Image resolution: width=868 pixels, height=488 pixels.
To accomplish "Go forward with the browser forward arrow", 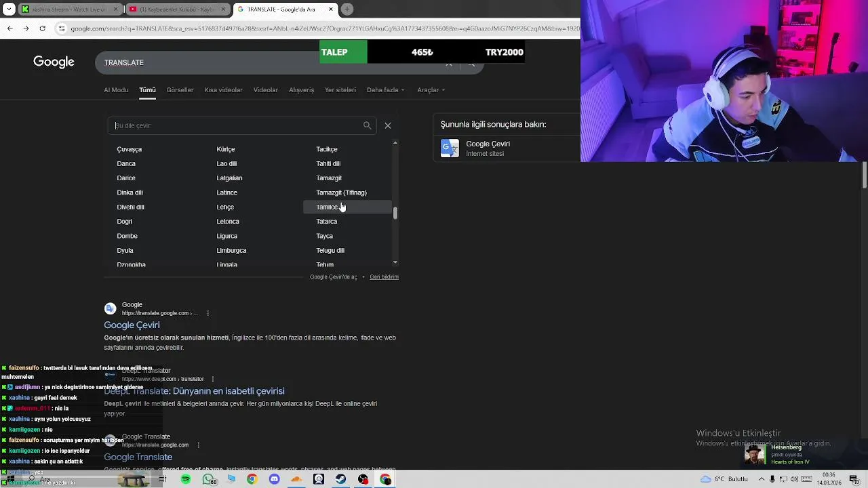I will [26, 28].
